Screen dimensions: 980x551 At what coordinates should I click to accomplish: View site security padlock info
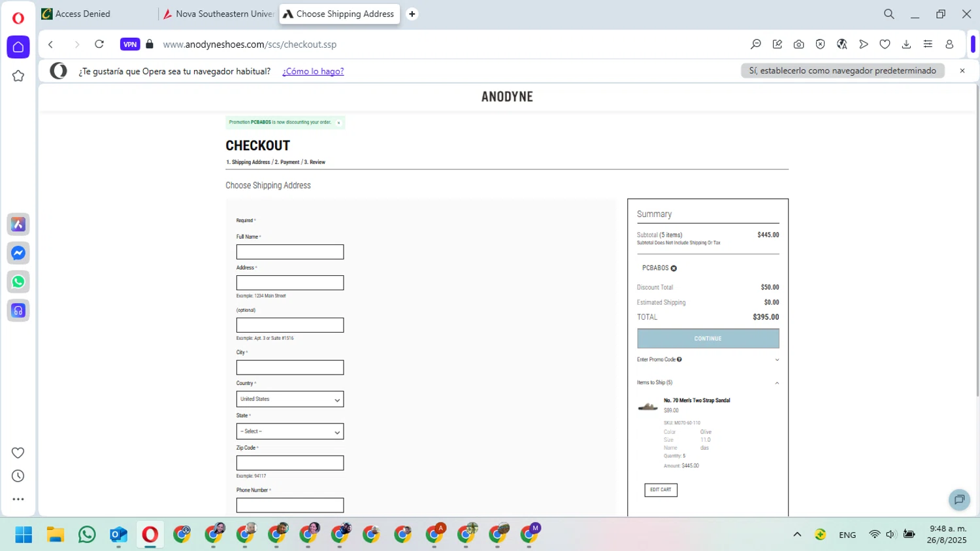click(x=150, y=44)
